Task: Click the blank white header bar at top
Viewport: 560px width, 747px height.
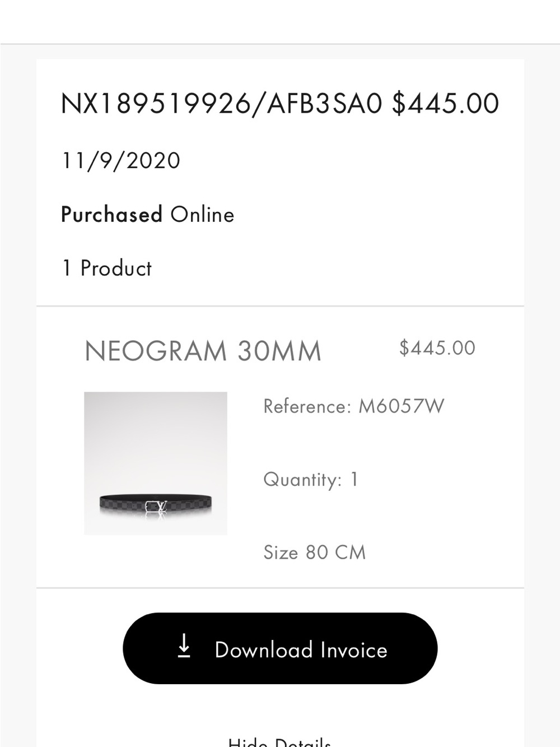Action: (x=280, y=21)
